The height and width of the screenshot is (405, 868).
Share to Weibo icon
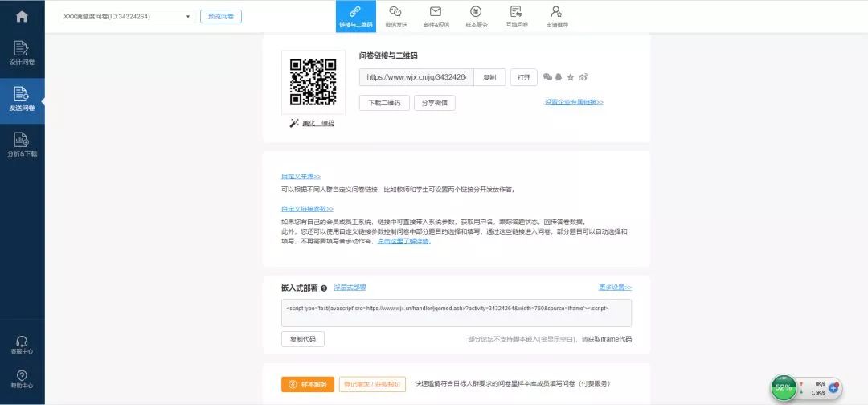click(583, 77)
